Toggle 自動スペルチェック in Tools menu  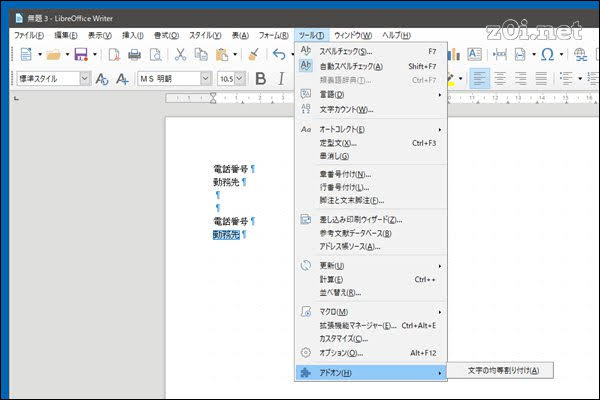370,66
